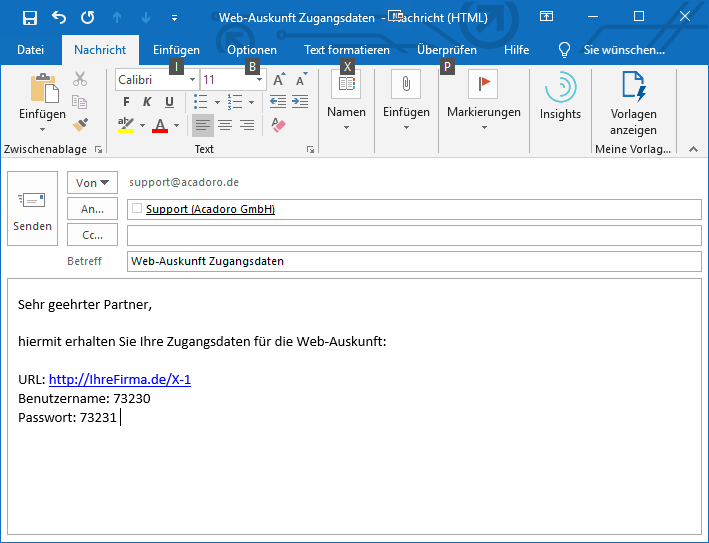Toggle italic (K) formatting
Image resolution: width=709 pixels, height=543 pixels.
click(147, 102)
